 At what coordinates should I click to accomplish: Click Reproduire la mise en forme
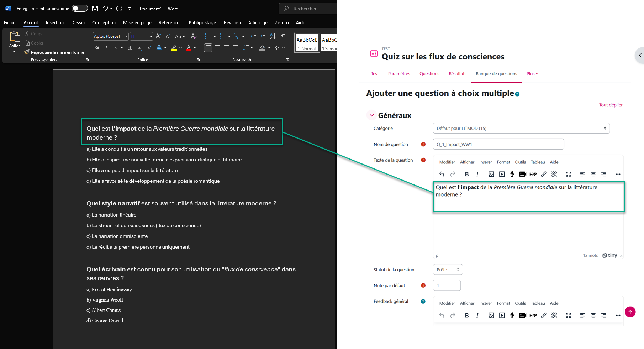tap(54, 52)
